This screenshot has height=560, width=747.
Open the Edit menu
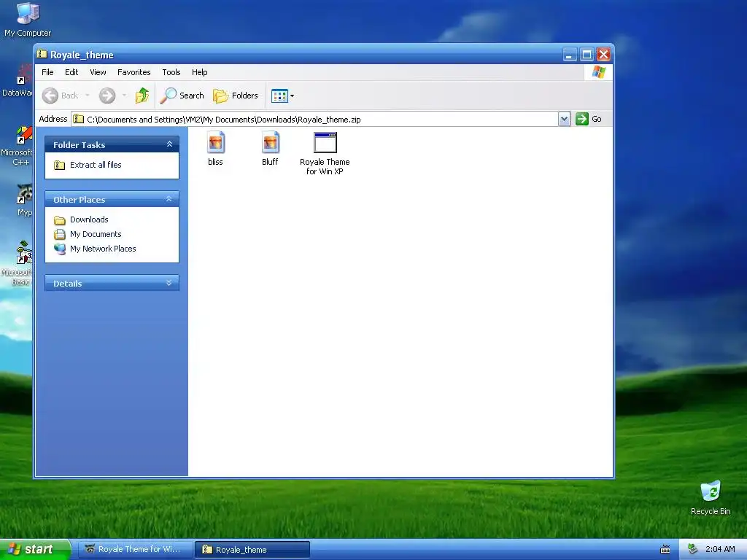pyautogui.click(x=71, y=72)
